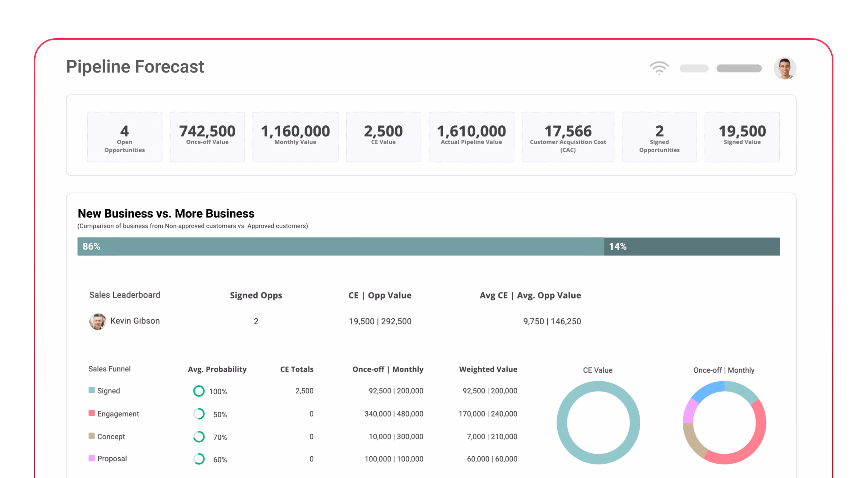Click the Customer Acquisition Cost card
This screenshot has width=868, height=478.
[568, 137]
